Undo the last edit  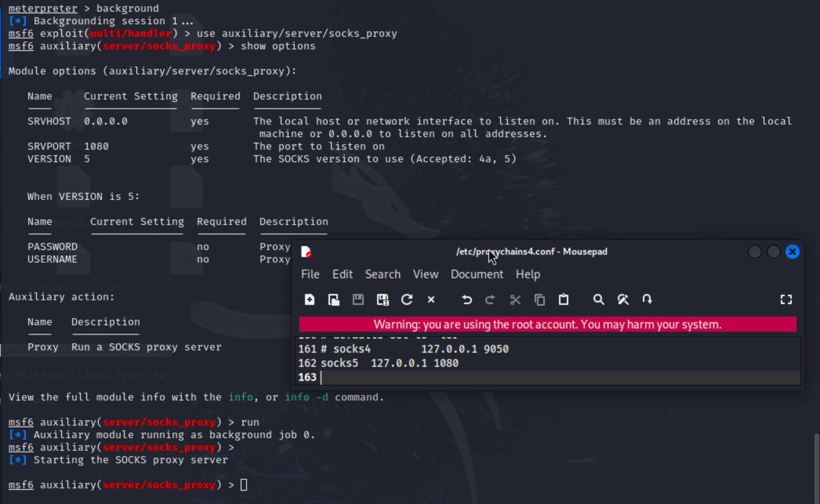[x=466, y=300]
